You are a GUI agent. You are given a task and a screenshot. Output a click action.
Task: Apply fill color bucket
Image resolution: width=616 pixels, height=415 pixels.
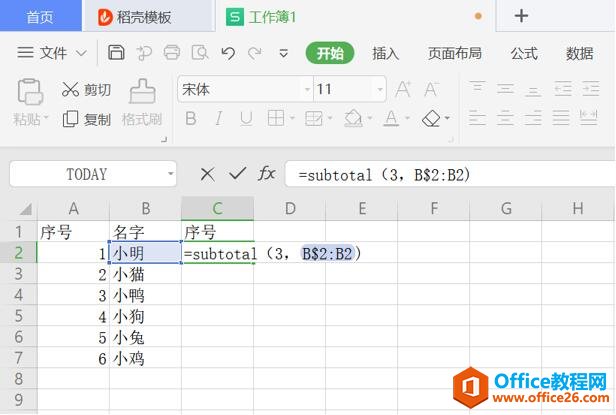click(353, 118)
